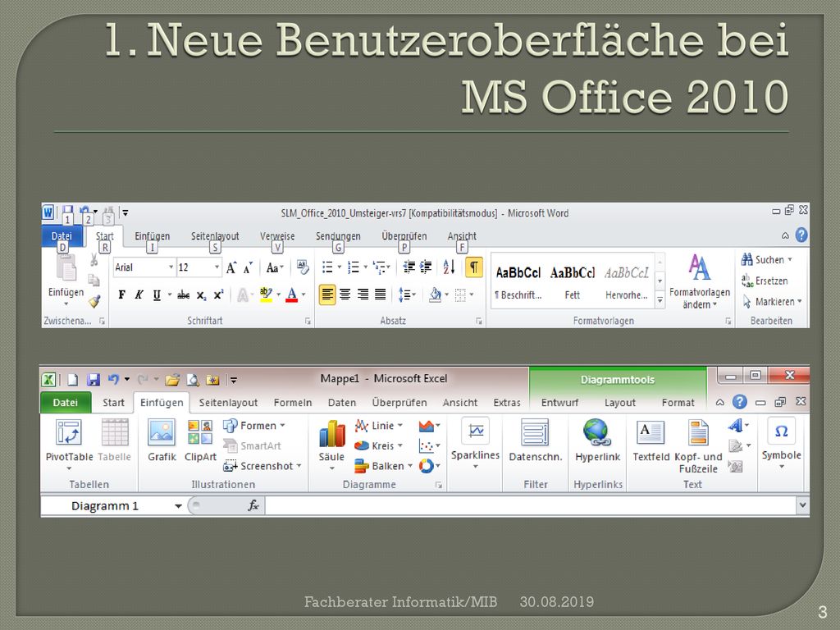The image size is (840, 630).
Task: Click align right icon in Word
Action: click(x=363, y=294)
